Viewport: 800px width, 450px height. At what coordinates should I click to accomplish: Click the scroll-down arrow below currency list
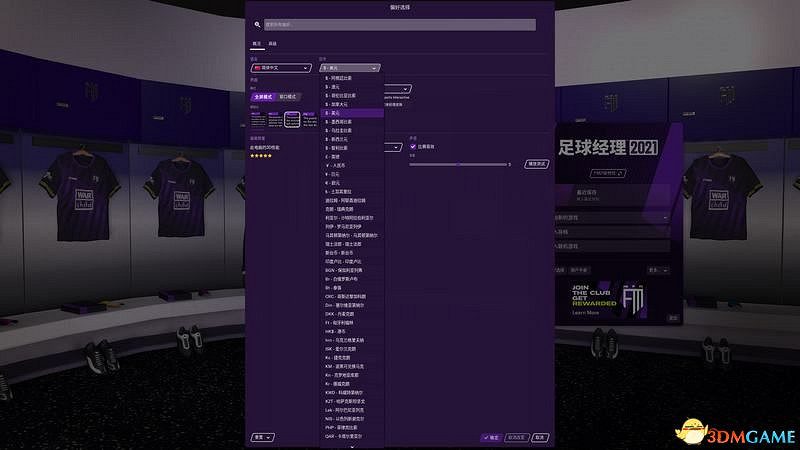pos(351,446)
